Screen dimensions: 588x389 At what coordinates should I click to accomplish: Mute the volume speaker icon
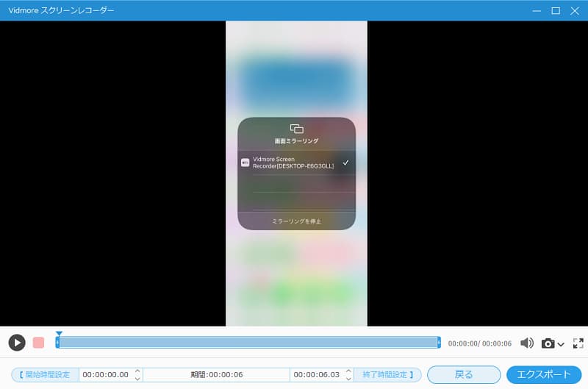(x=527, y=343)
